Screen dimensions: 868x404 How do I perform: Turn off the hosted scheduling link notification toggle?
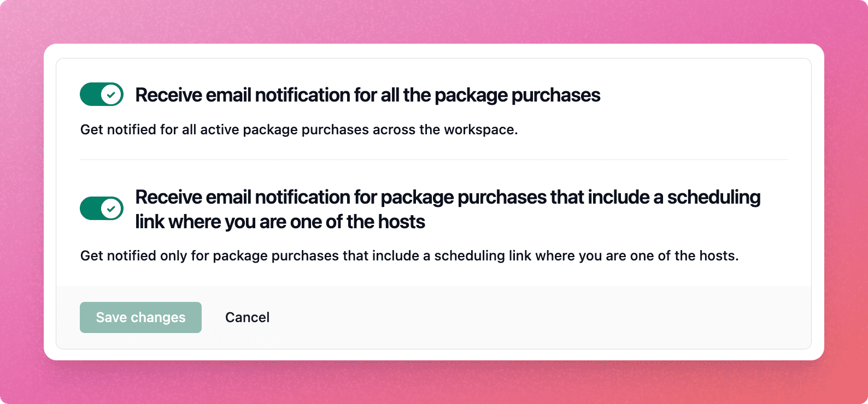pyautogui.click(x=102, y=209)
